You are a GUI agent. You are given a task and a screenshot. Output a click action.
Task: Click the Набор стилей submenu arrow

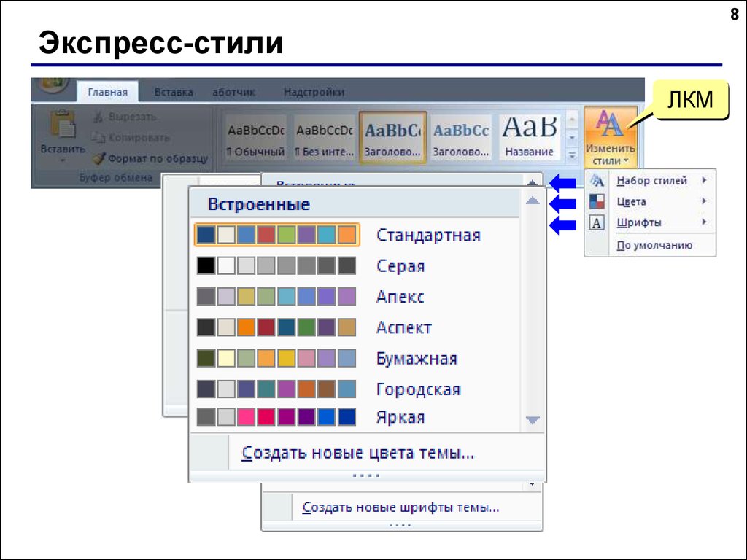[x=704, y=181]
